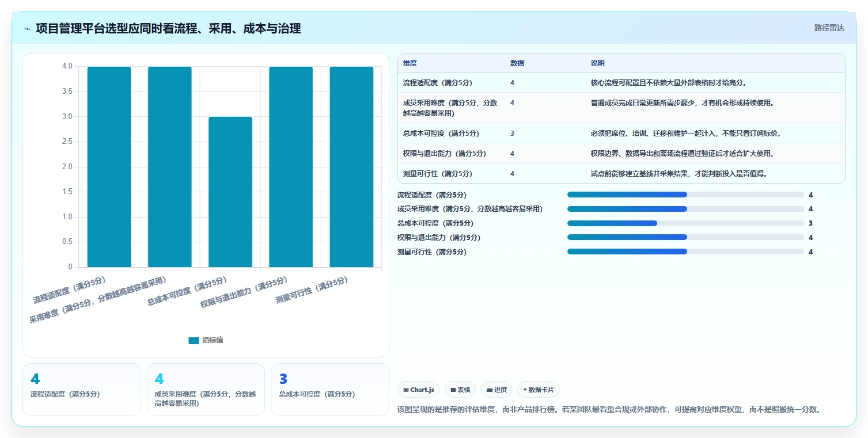Click the 维度 column header
The width and height of the screenshot is (868, 438).
click(x=410, y=63)
